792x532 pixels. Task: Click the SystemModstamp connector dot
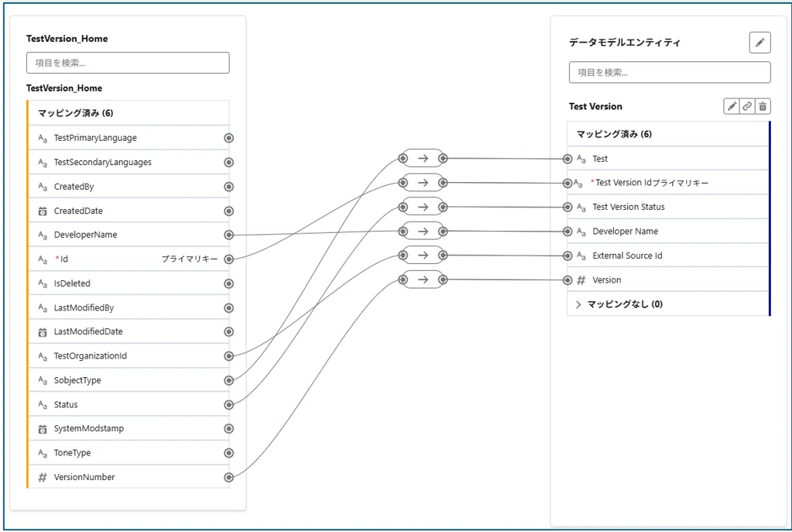pyautogui.click(x=229, y=428)
